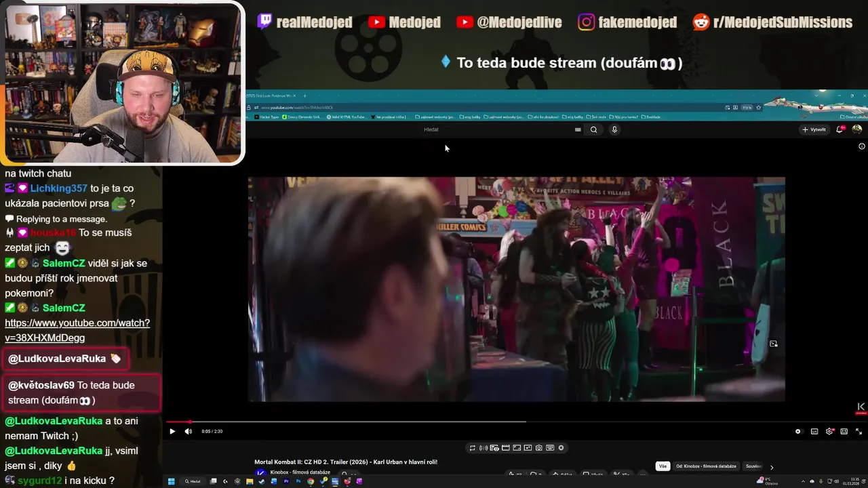Click the Lichking357 username in chat
Viewport: 868px width, 488px height.
point(58,188)
